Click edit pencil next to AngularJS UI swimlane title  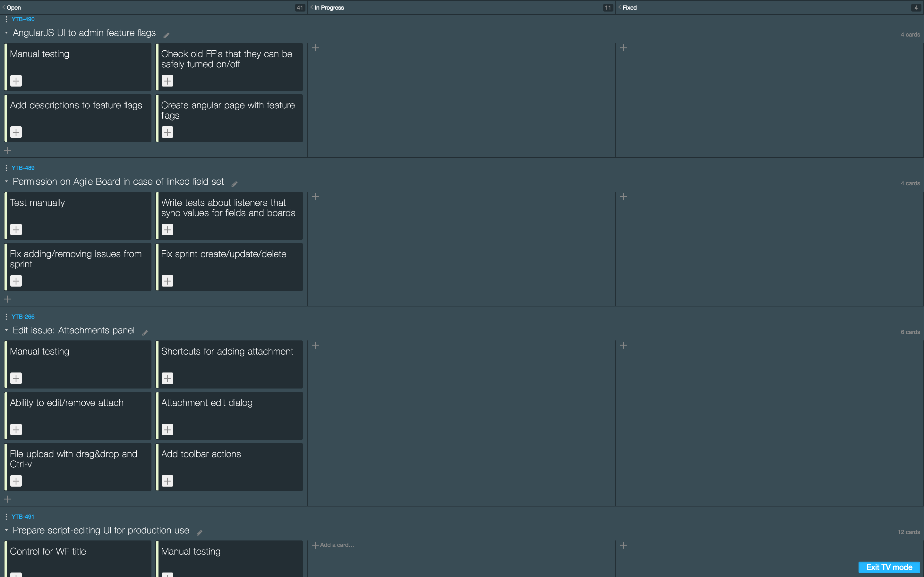[x=167, y=35]
